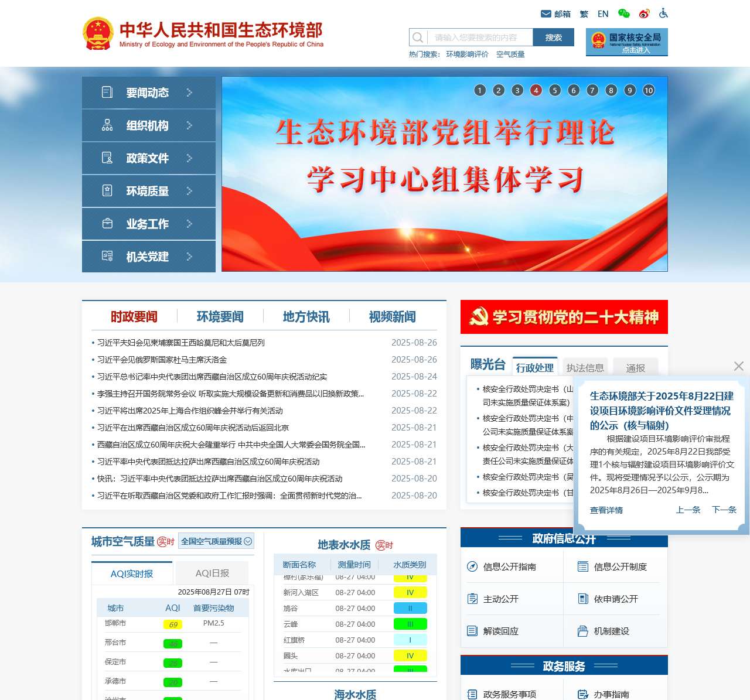Expand the 业务工作 menu chevron
The height and width of the screenshot is (700, 750).
[189, 223]
